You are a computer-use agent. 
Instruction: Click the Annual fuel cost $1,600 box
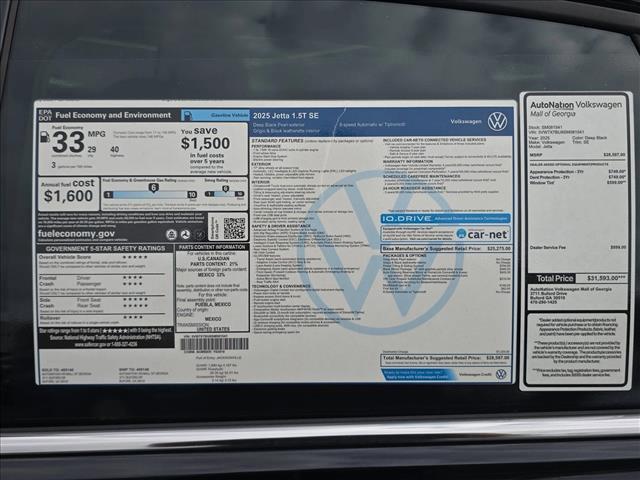coord(67,193)
